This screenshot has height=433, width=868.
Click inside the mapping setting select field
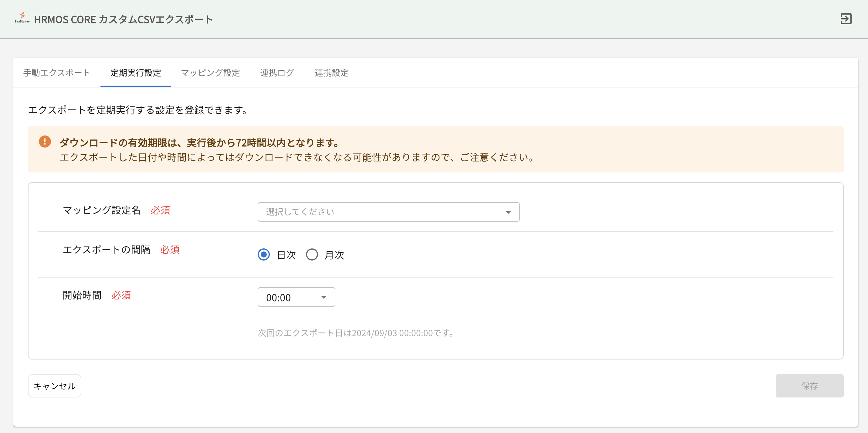371,212
